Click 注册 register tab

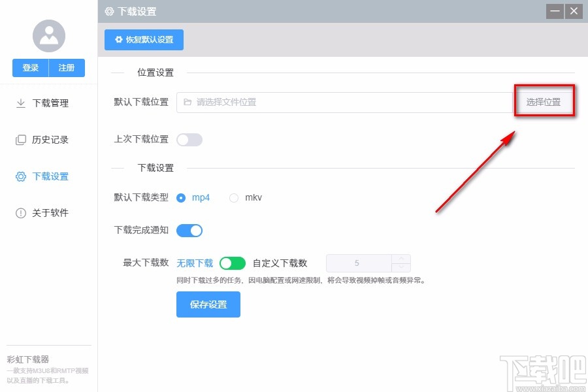67,67
